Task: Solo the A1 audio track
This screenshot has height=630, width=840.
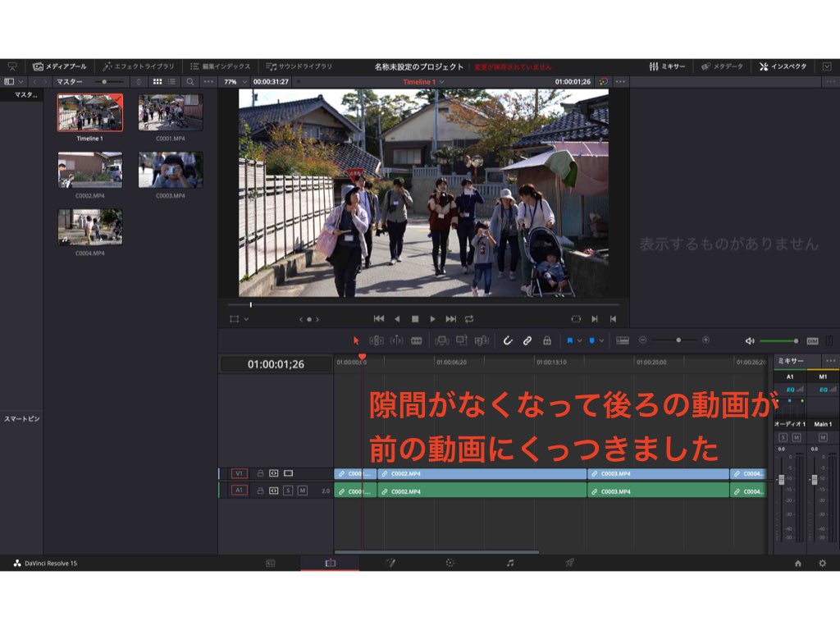Action: pos(288,491)
